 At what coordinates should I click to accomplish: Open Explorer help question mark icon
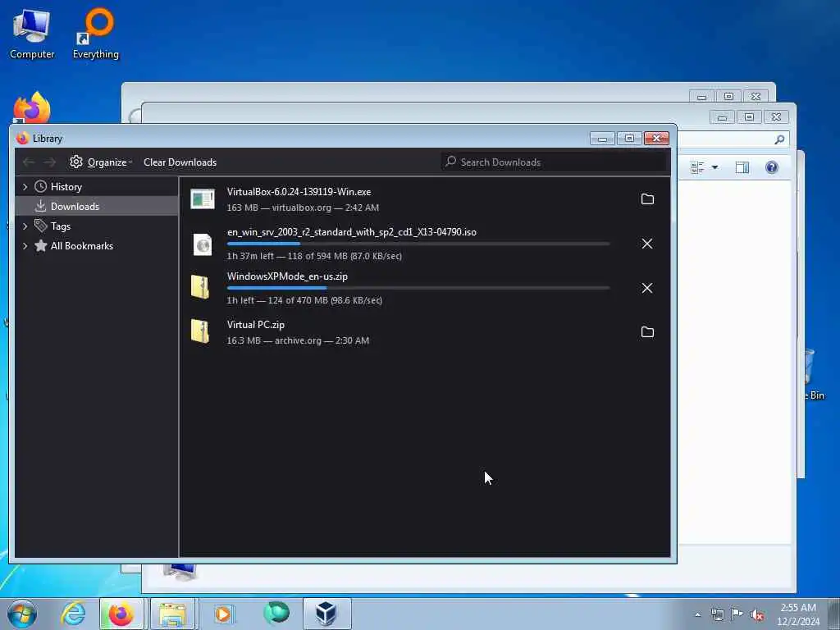click(771, 167)
